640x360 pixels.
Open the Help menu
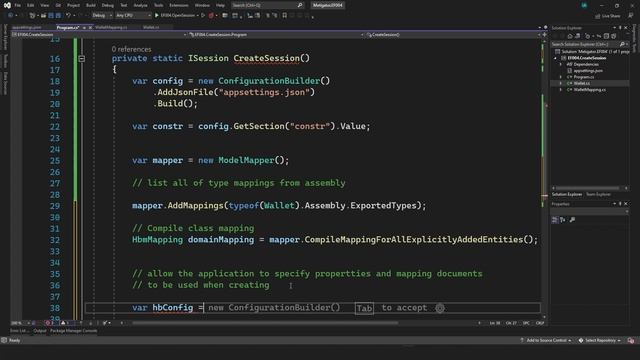(x=220, y=5)
